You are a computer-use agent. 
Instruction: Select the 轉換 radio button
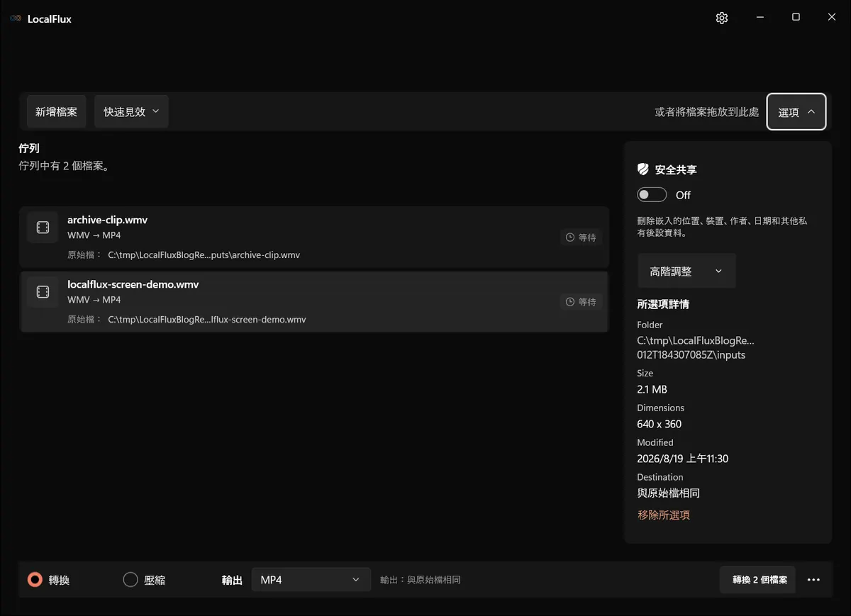click(35, 580)
